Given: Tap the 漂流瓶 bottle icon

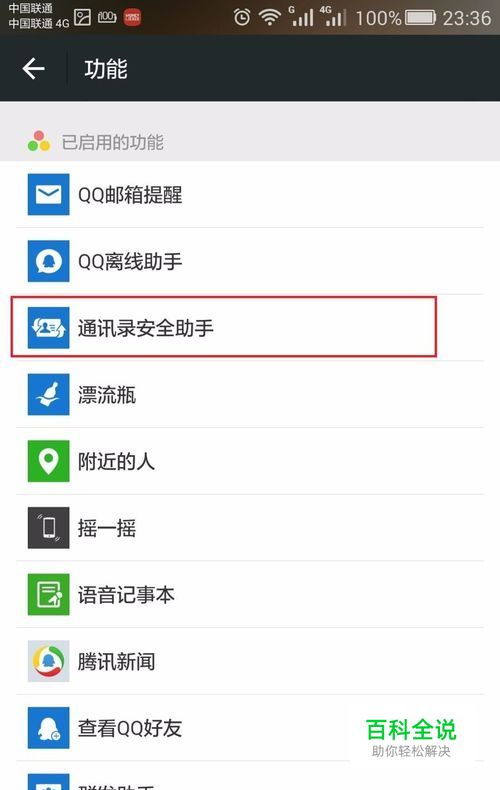Looking at the screenshot, I should (48, 394).
